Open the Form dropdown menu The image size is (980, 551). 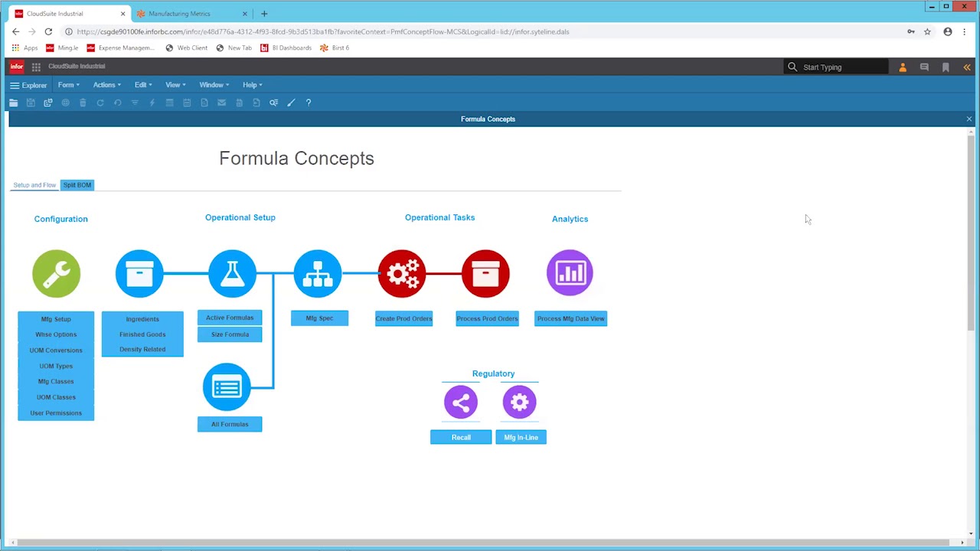[69, 85]
